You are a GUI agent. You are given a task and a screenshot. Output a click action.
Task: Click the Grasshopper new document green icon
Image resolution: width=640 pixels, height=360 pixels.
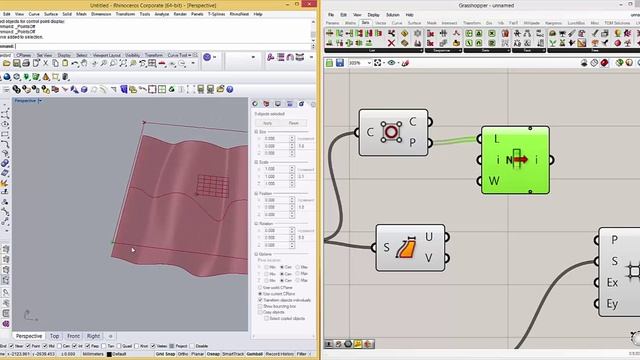(329, 63)
